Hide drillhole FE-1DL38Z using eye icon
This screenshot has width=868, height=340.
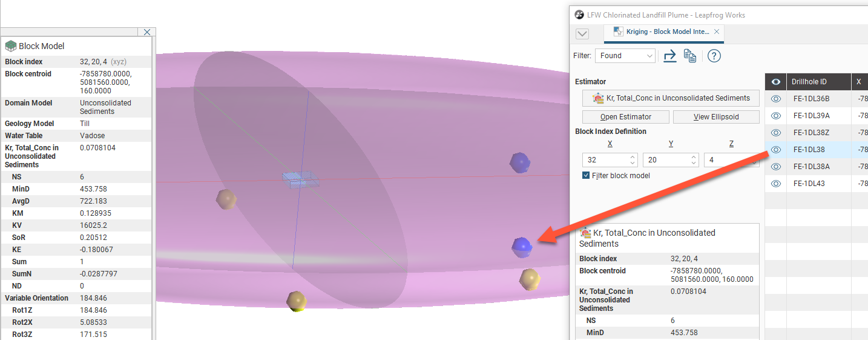pyautogui.click(x=775, y=133)
